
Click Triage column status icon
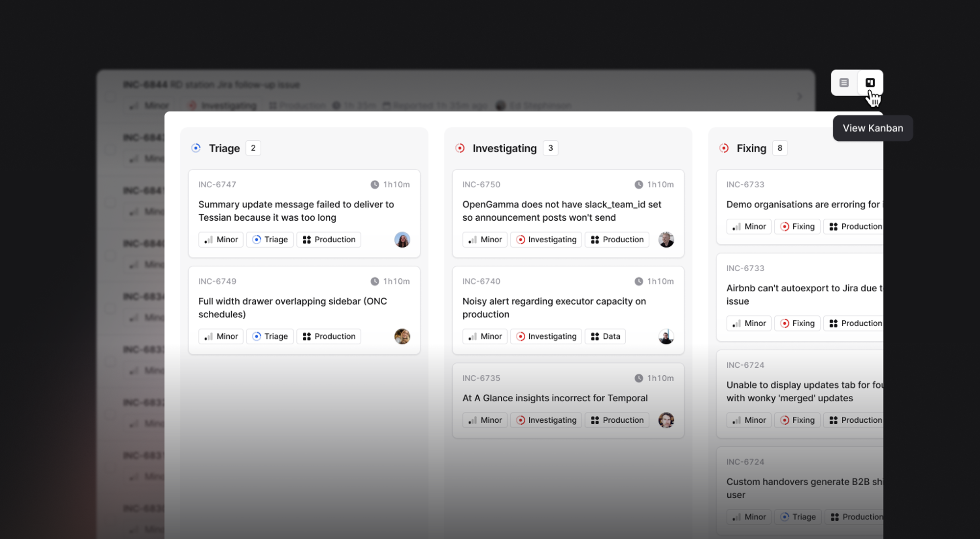coord(196,148)
